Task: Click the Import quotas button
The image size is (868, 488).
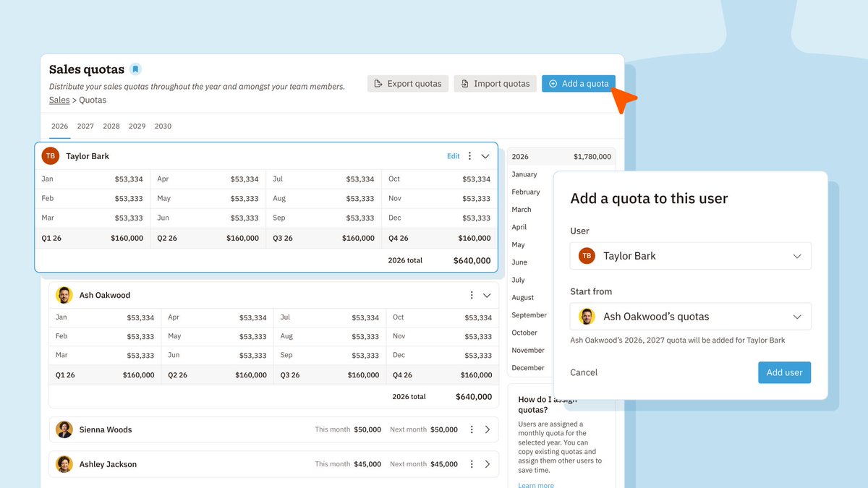Action: pyautogui.click(x=495, y=84)
